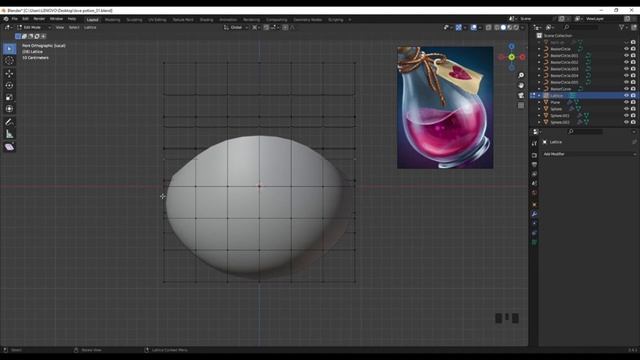Open the Render menu
Image resolution: width=640 pixels, height=360 pixels.
(39, 19)
